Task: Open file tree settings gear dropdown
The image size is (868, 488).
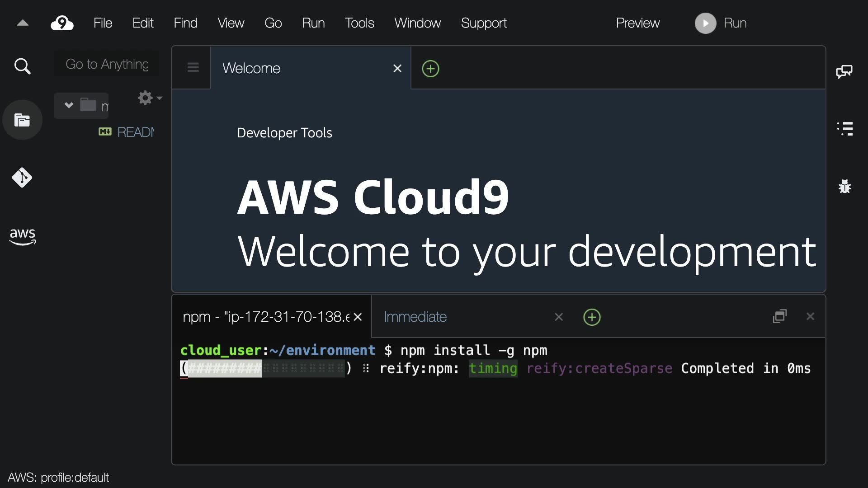Action: click(x=149, y=98)
